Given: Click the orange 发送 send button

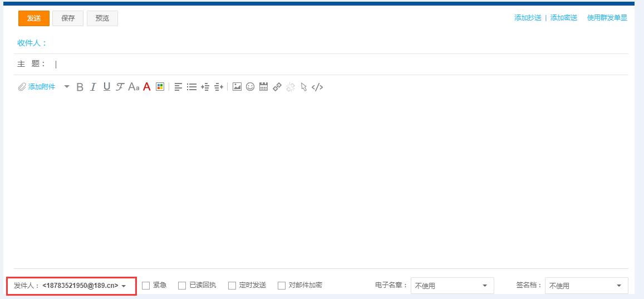Looking at the screenshot, I should click(34, 18).
